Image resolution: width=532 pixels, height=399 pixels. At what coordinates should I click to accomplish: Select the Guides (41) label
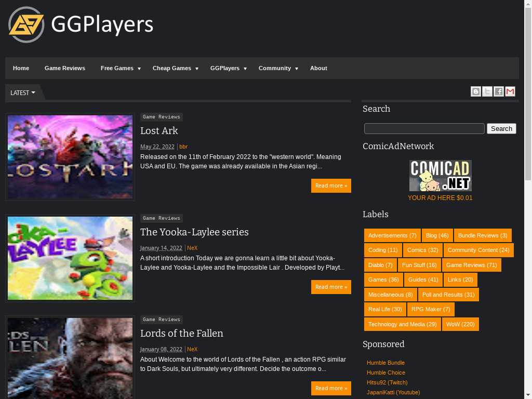[x=423, y=280]
